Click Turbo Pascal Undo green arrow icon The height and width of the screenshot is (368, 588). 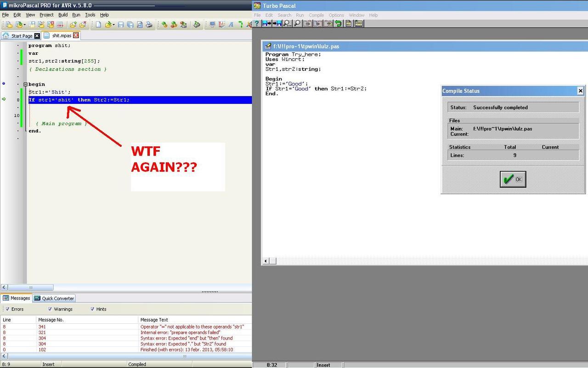click(338, 23)
